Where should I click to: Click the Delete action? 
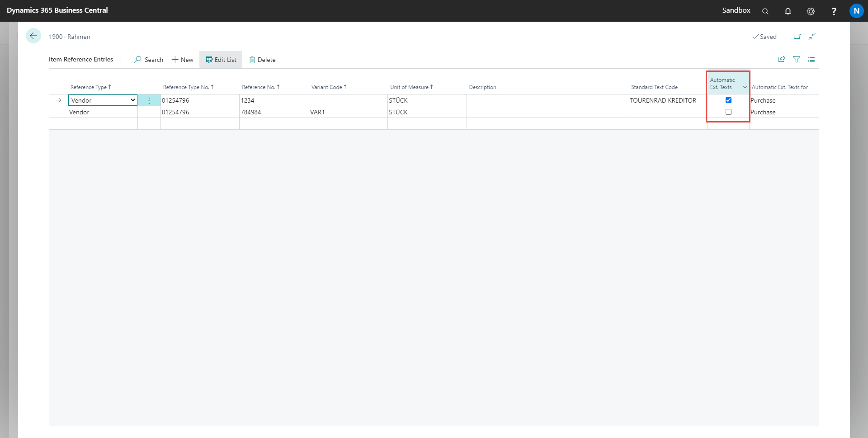tap(262, 60)
